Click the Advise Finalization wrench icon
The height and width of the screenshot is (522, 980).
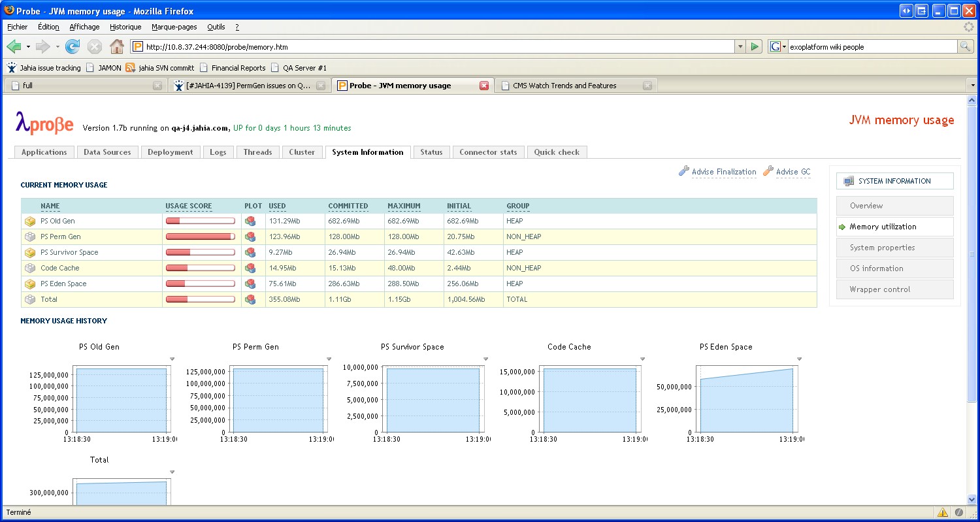point(684,171)
